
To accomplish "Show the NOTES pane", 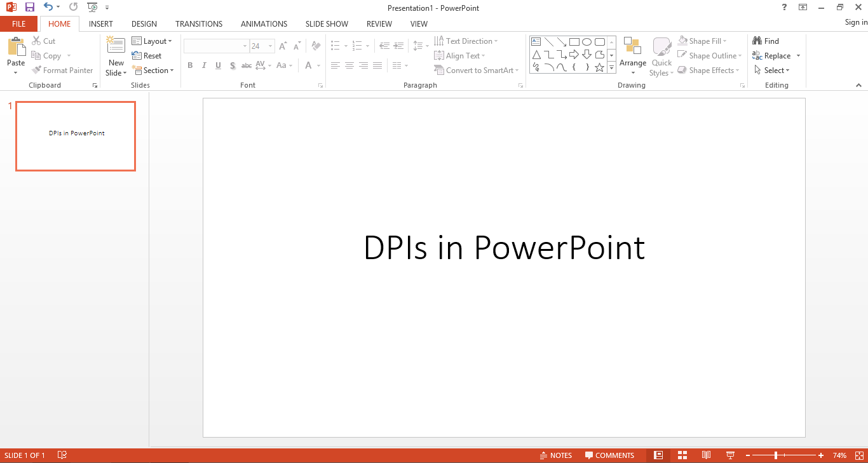I will [555, 455].
